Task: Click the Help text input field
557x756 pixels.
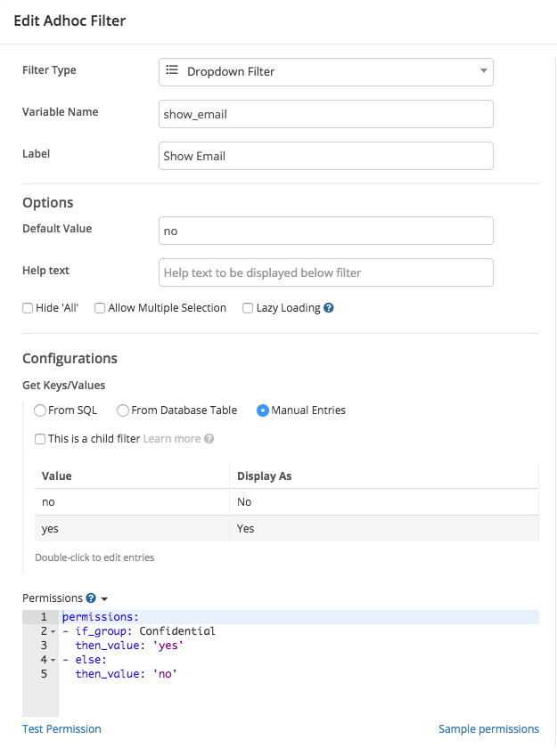Action: click(x=325, y=272)
